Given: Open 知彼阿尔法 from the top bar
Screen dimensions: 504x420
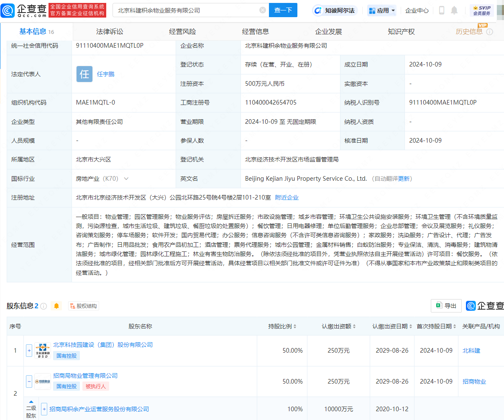Looking at the screenshot, I should click(x=333, y=10).
